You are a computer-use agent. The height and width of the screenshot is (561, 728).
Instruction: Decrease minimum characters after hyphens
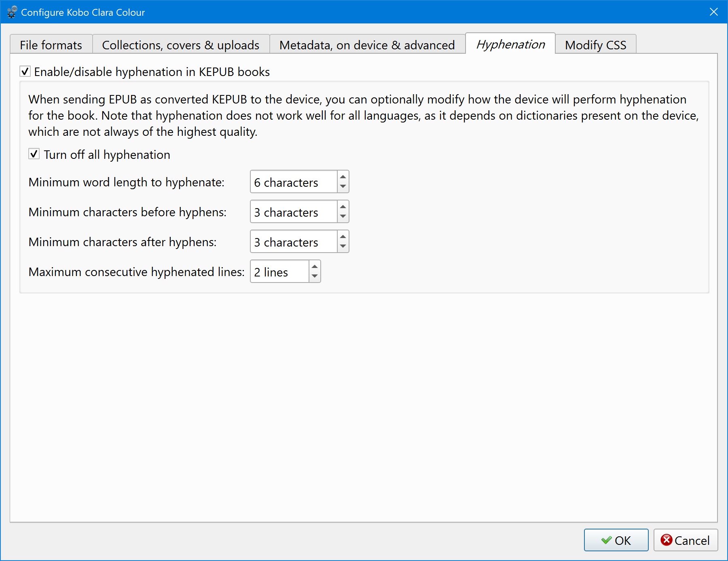pyautogui.click(x=343, y=247)
